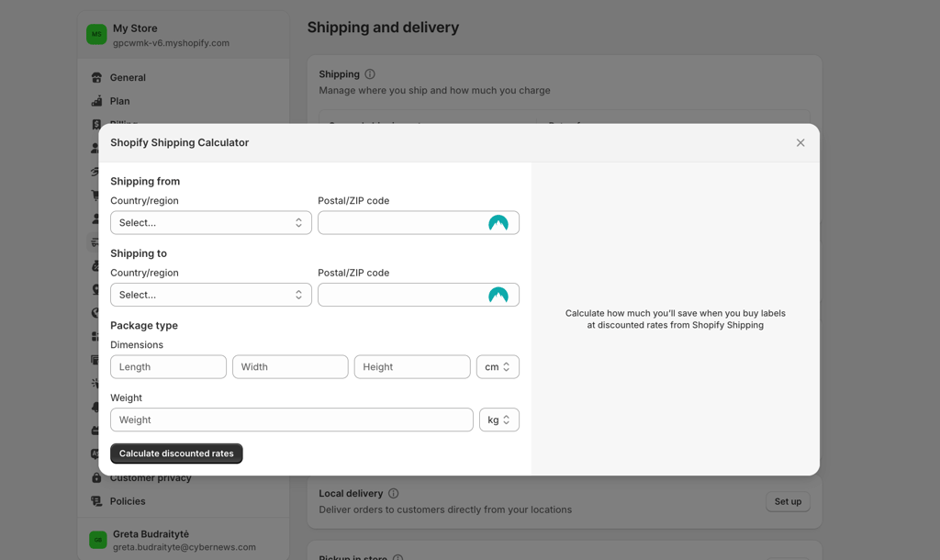Click the Package type heading
The height and width of the screenshot is (560, 940).
[x=144, y=326]
